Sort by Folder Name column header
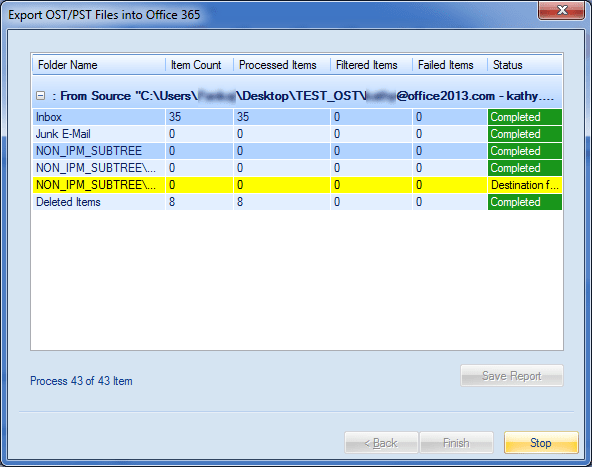 tap(99, 65)
